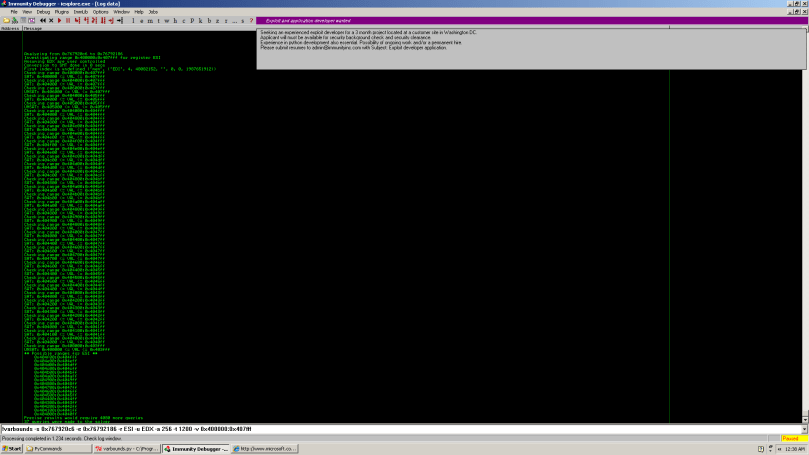Click the rewind restart program icon

click(x=41, y=20)
